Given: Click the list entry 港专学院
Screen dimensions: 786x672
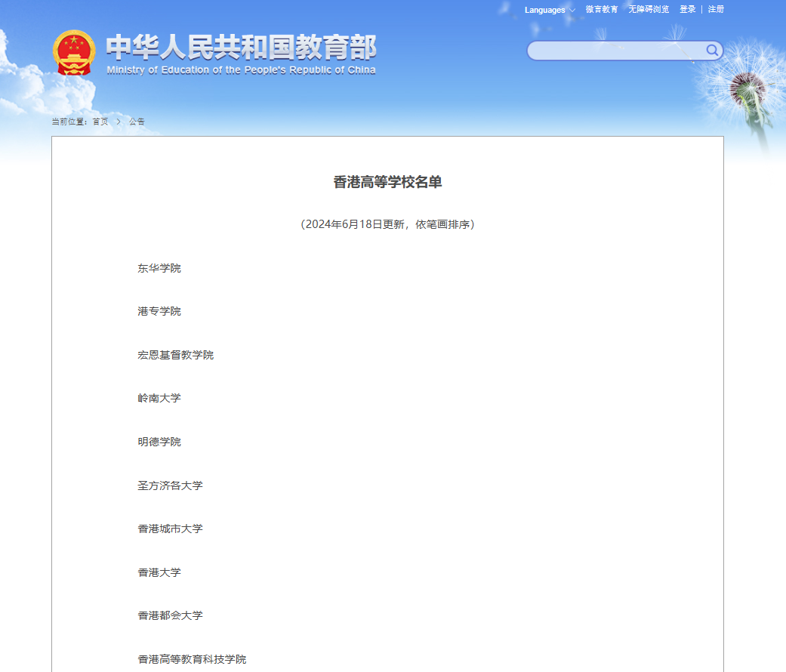Looking at the screenshot, I should pos(159,311).
